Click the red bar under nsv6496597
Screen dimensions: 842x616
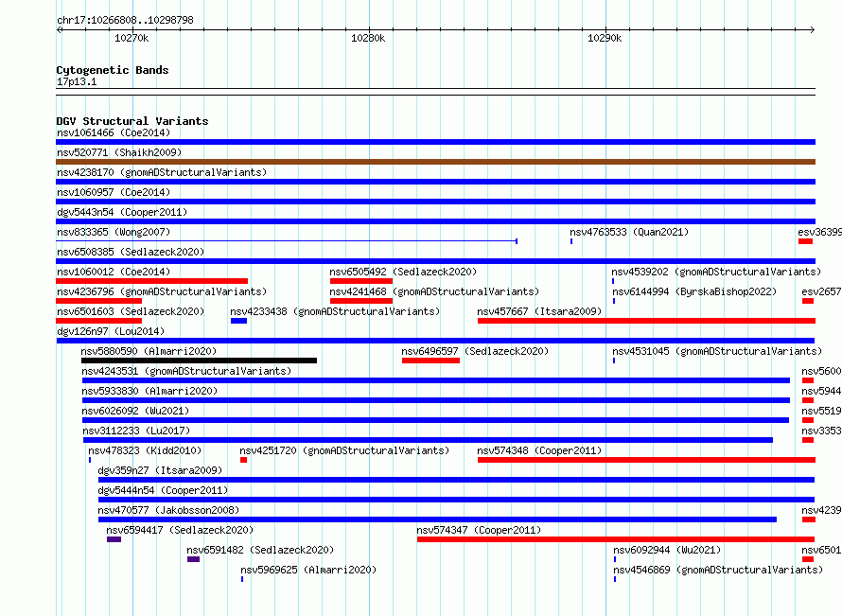tap(430, 361)
